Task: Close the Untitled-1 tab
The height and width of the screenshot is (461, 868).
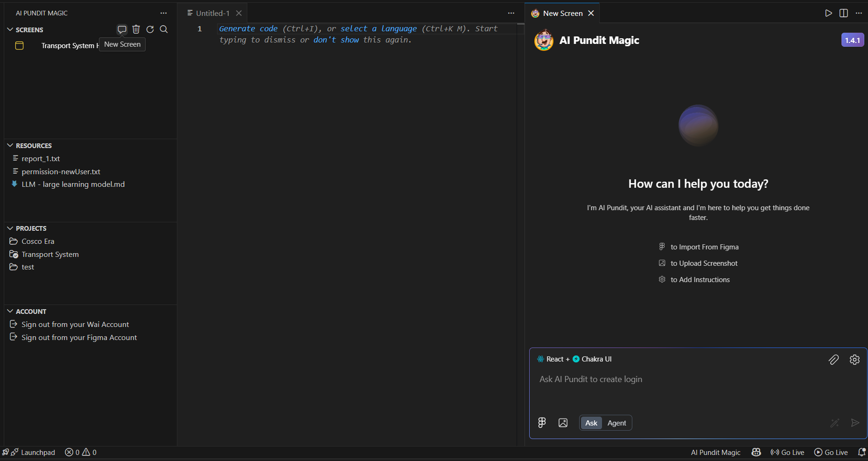Action: (239, 13)
